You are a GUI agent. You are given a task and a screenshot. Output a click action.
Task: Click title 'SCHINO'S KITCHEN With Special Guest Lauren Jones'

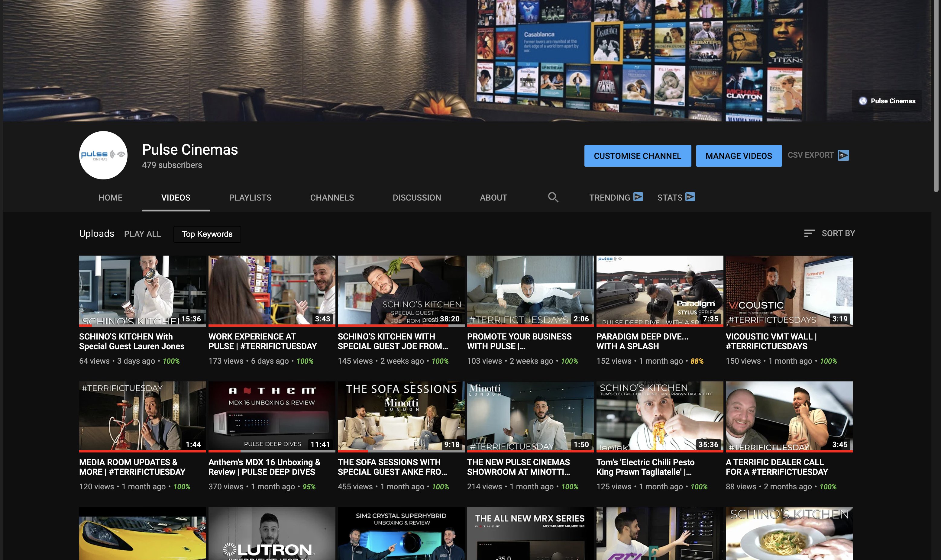132,341
